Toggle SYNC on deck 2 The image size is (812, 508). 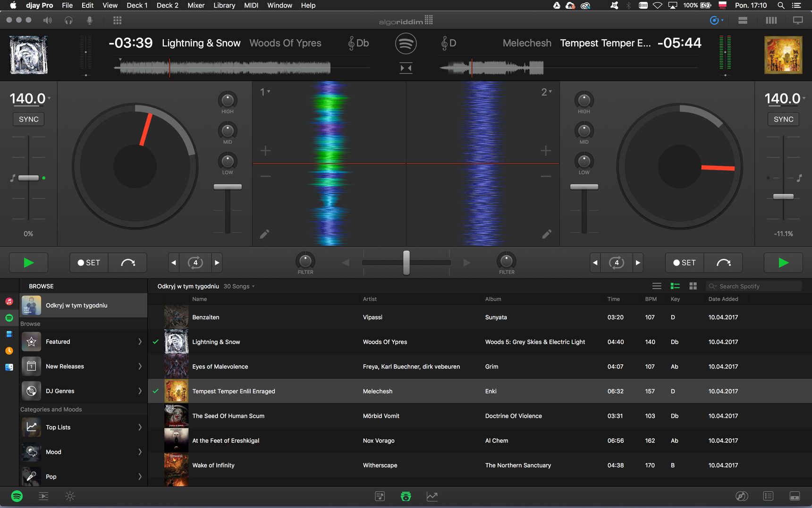click(784, 119)
